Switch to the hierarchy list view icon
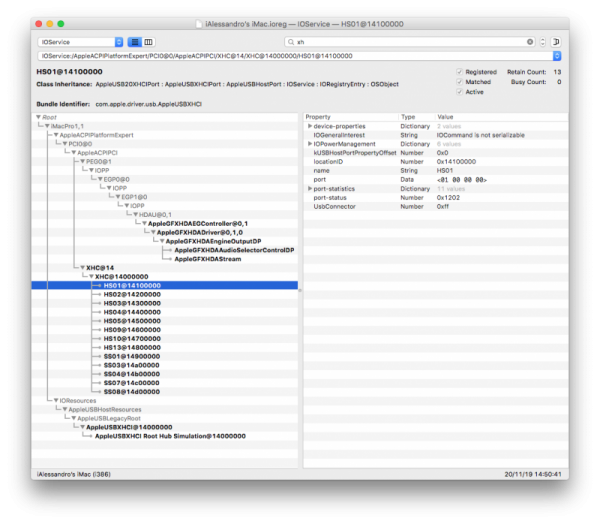 (136, 42)
